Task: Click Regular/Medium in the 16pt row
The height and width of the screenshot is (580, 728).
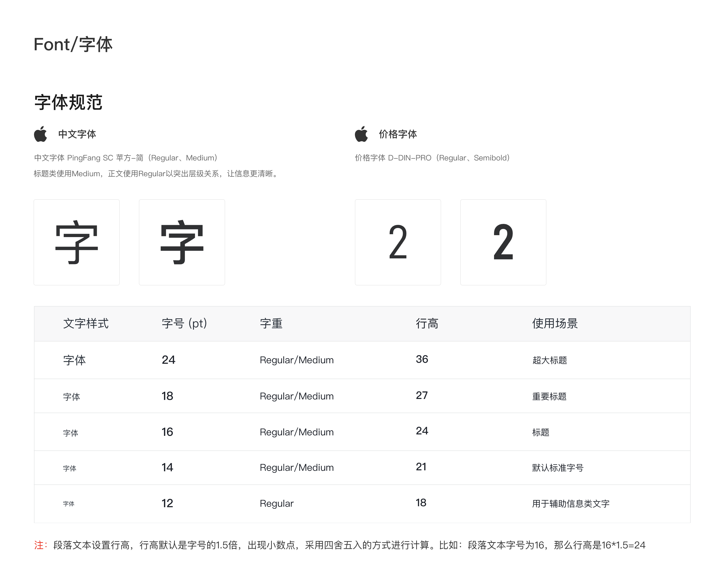Action: 297,432
